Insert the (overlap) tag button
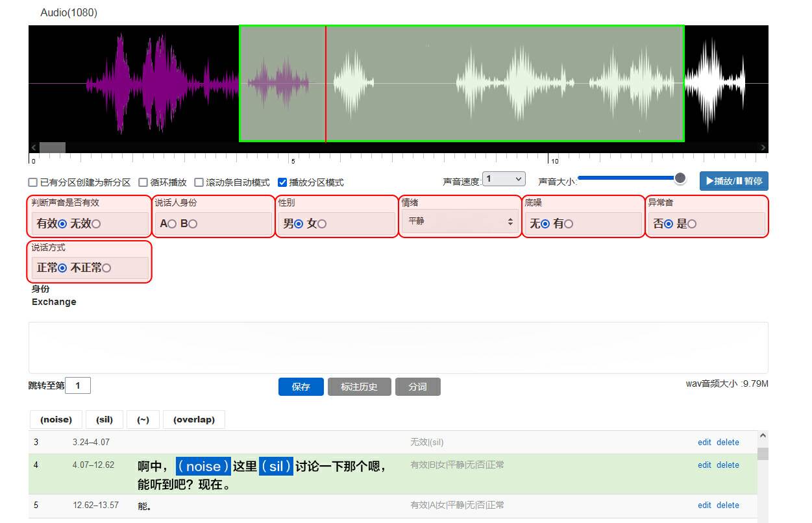 (193, 420)
